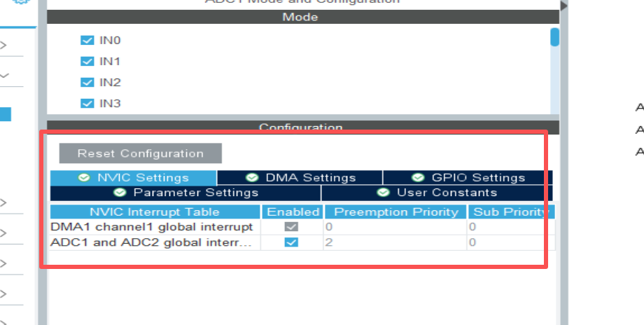Sort by the Preemption Priority column header
This screenshot has height=325, width=644.
point(395,212)
